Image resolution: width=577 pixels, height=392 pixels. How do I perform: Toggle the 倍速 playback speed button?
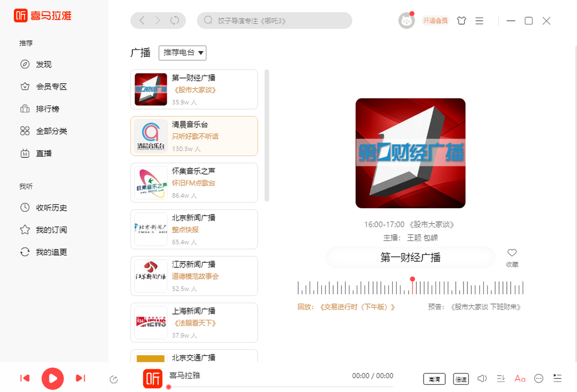461,379
